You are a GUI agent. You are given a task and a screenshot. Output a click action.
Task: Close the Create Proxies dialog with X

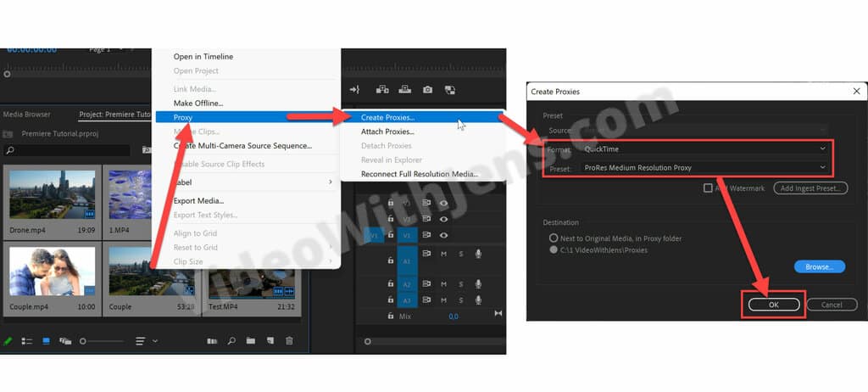pyautogui.click(x=856, y=91)
